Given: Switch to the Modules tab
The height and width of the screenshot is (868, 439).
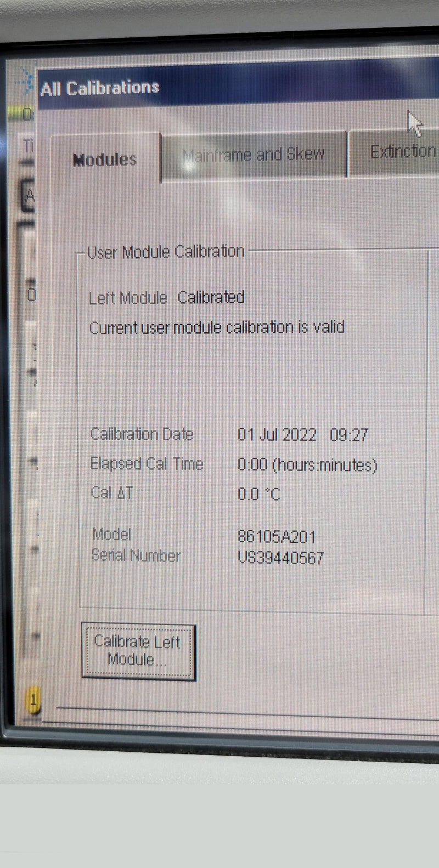Looking at the screenshot, I should tap(105, 159).
